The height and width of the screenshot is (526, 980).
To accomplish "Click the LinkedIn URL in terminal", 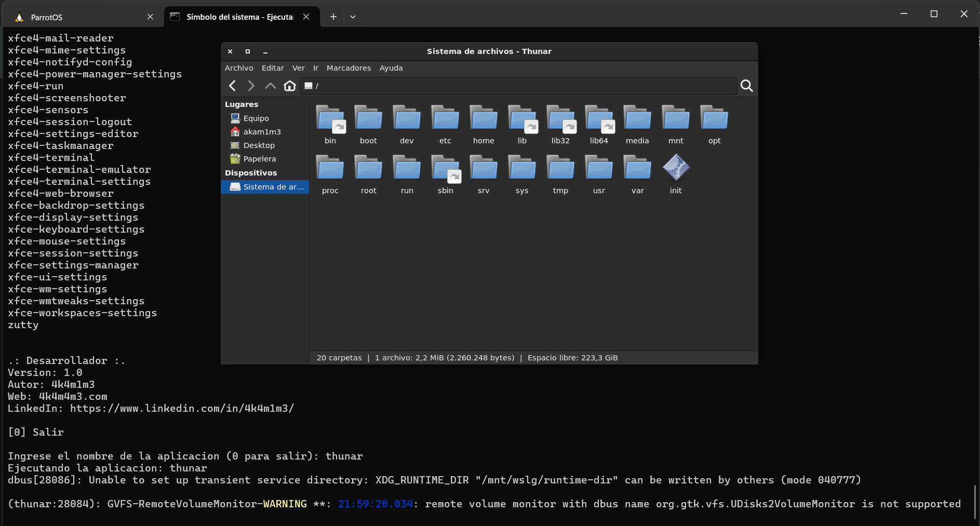I will click(182, 409).
